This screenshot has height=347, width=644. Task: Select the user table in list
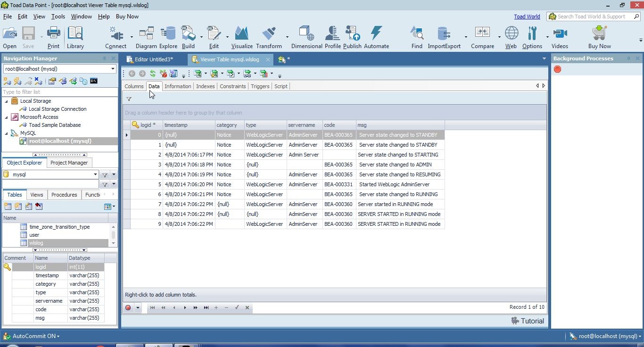pyautogui.click(x=34, y=235)
